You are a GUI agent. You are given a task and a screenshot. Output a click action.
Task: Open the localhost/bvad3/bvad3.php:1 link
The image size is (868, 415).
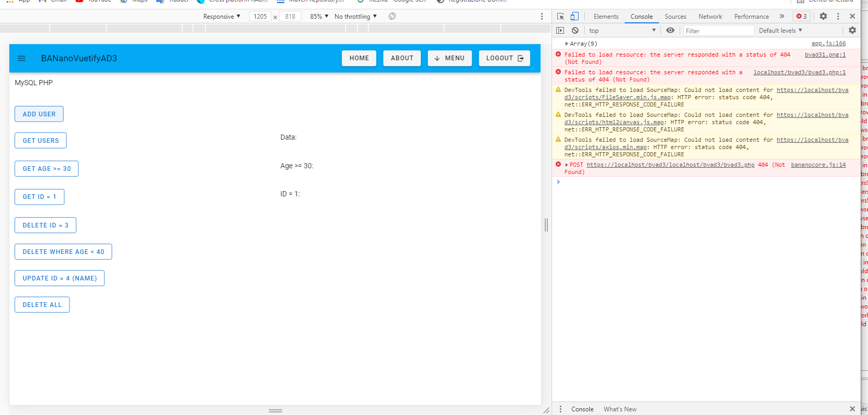coord(800,72)
